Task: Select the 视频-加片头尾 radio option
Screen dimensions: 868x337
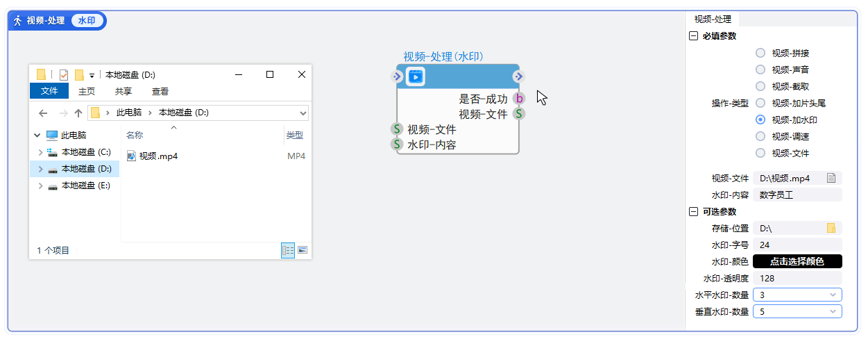Action: tap(760, 103)
